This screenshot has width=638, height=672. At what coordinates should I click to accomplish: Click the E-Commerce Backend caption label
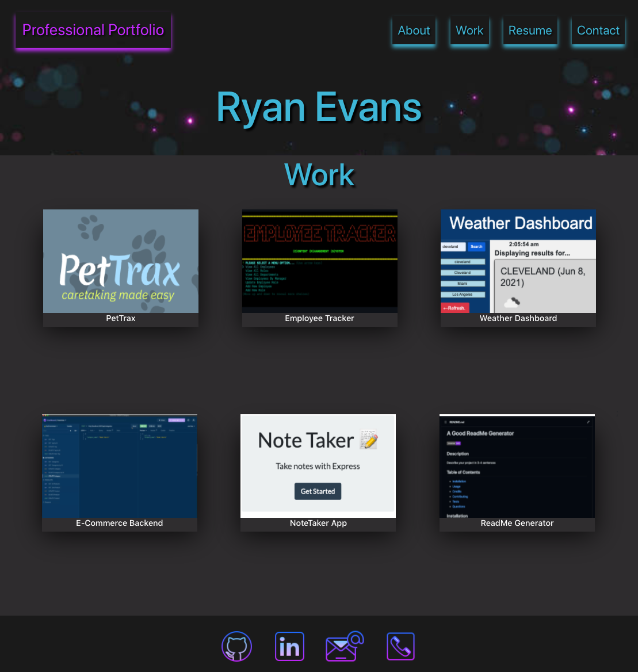pyautogui.click(x=120, y=524)
